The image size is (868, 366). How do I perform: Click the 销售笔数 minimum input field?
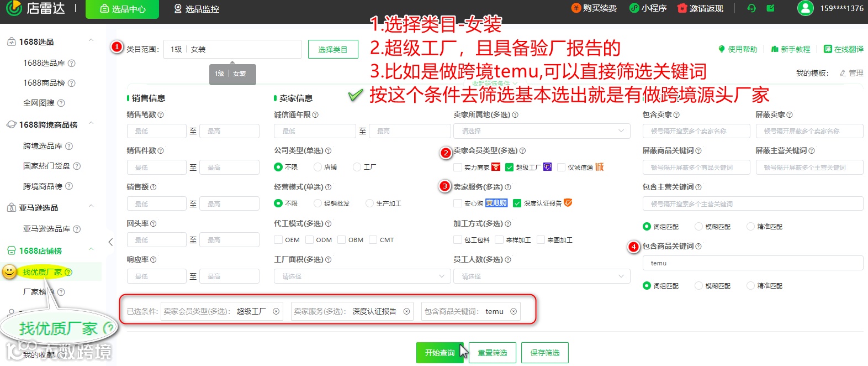(156, 131)
